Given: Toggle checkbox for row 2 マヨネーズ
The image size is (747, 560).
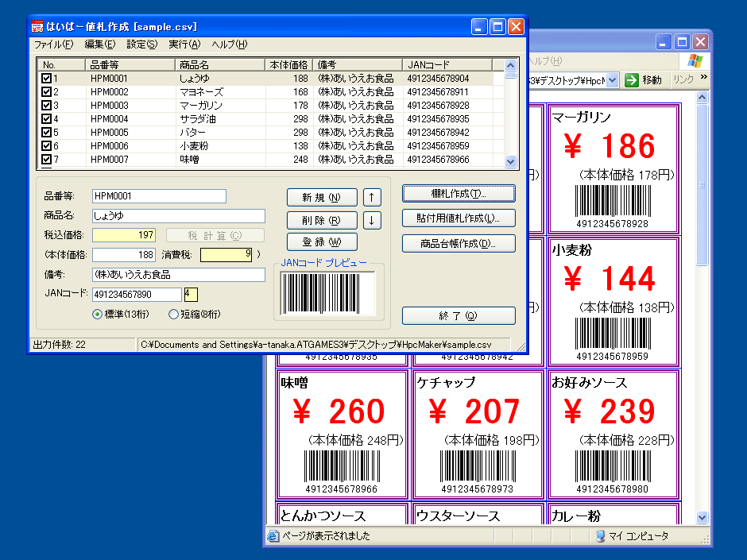Looking at the screenshot, I should 46,92.
